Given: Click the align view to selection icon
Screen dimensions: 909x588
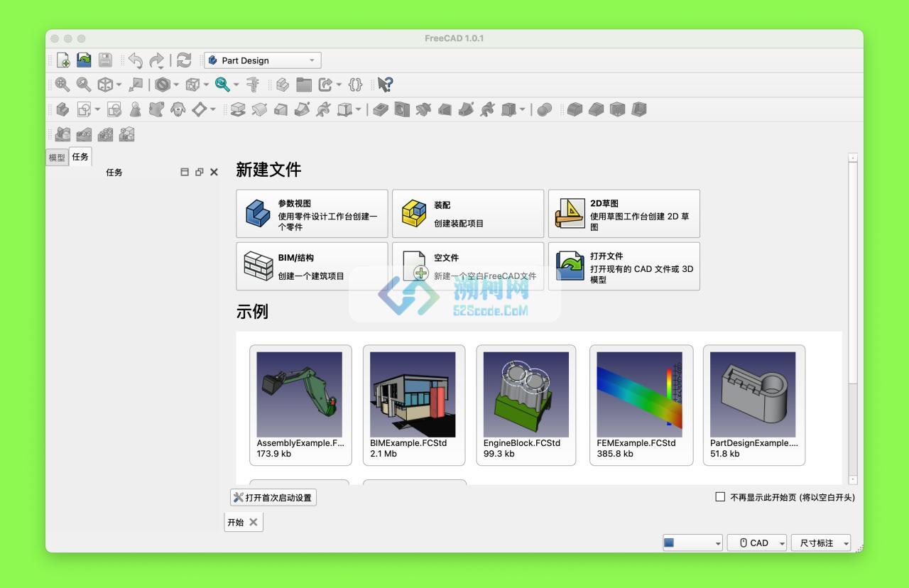Looking at the screenshot, I should tap(135, 85).
